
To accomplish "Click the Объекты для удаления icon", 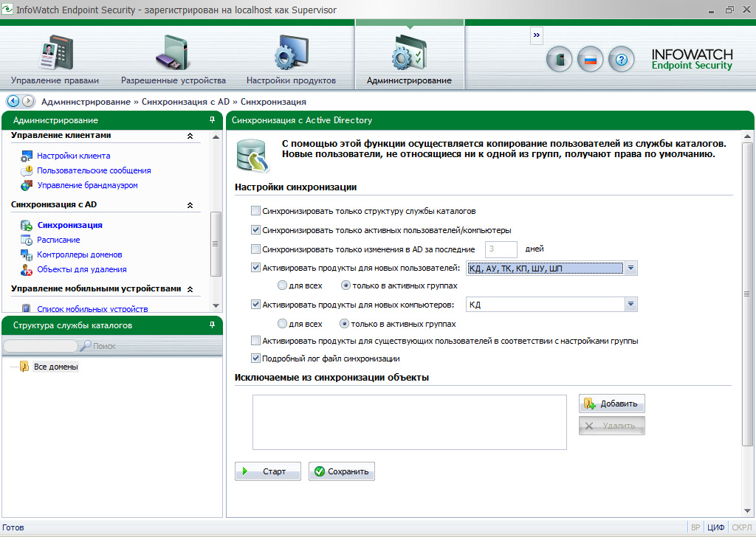I will pyautogui.click(x=26, y=270).
